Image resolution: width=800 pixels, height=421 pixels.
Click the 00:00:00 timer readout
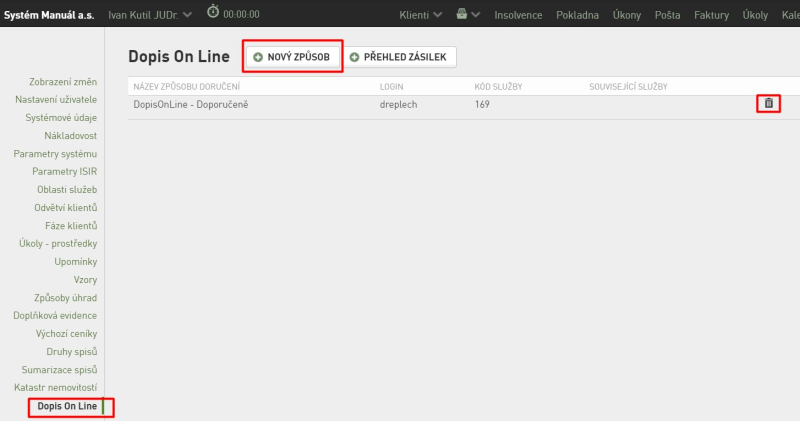pos(241,14)
